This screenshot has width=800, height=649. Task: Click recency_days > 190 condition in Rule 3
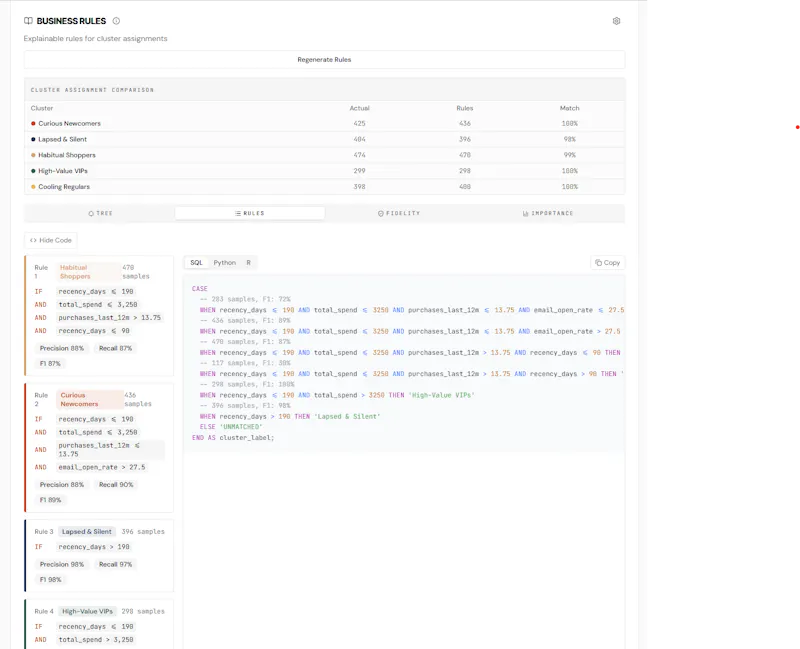94,547
